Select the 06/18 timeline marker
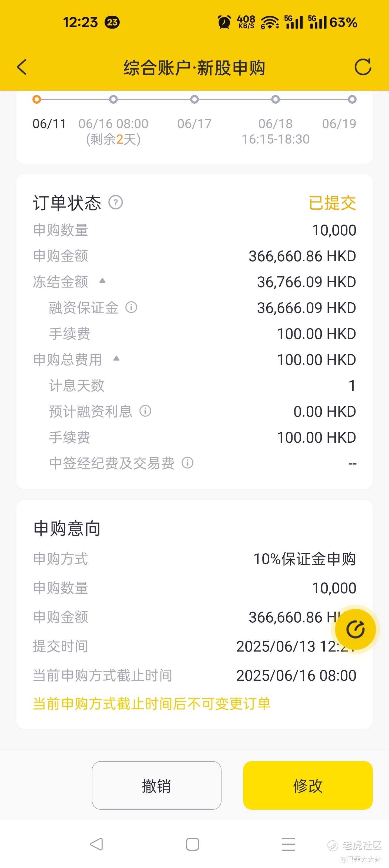Viewport: 389px width, 868px height. pyautogui.click(x=276, y=99)
